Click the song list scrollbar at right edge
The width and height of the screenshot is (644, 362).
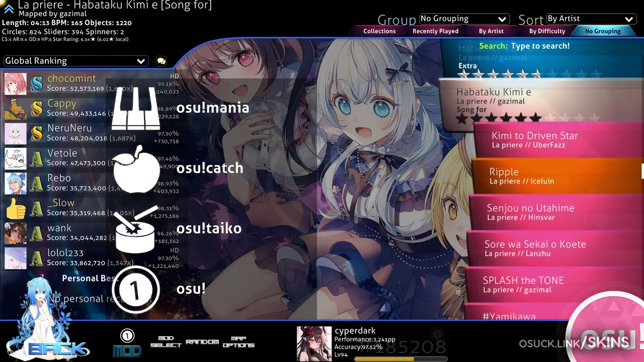pyautogui.click(x=642, y=171)
